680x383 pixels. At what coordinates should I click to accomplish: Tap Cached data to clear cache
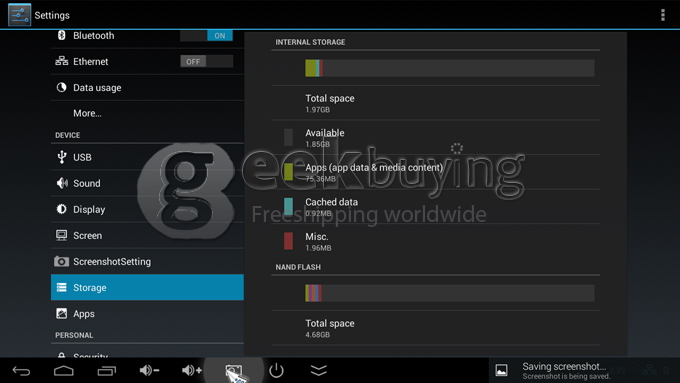[x=435, y=207]
